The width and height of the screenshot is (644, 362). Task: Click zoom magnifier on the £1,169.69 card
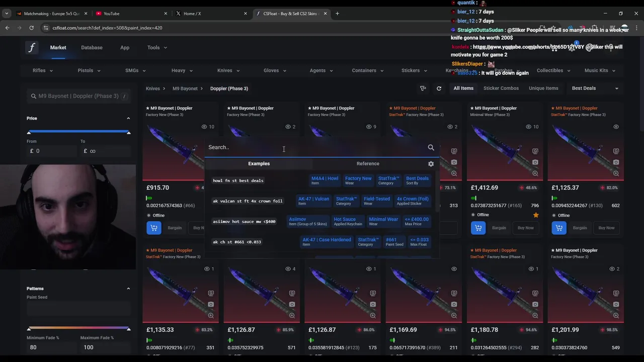coord(454,316)
